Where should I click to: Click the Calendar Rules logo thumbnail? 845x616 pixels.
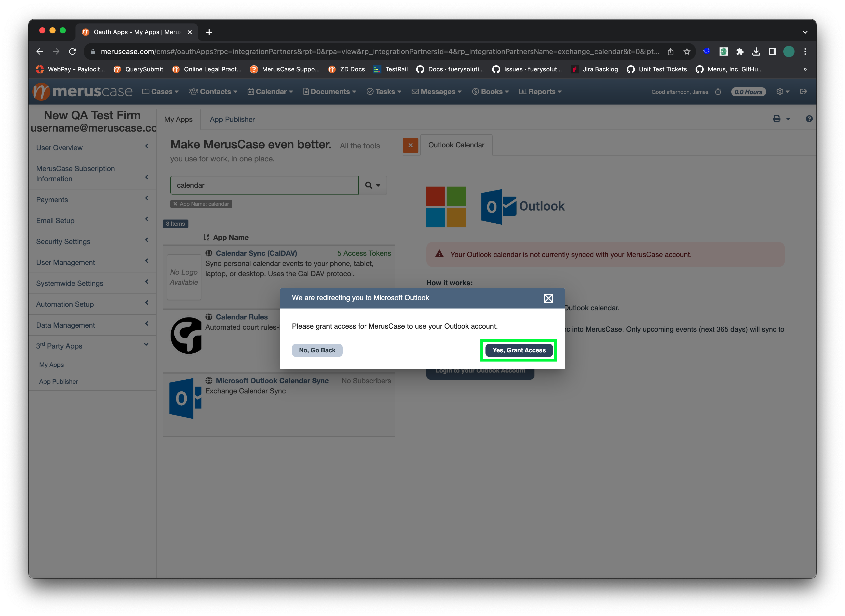click(186, 335)
